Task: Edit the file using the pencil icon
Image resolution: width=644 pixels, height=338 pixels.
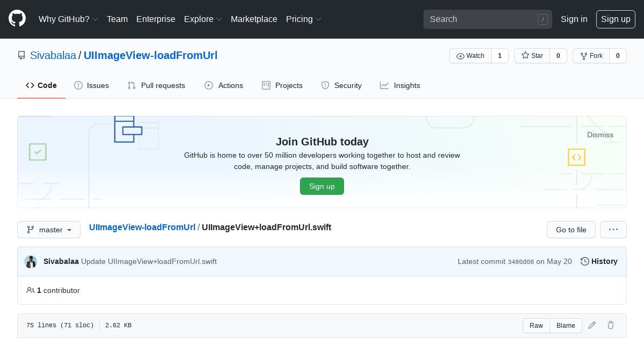Action: coord(592,325)
